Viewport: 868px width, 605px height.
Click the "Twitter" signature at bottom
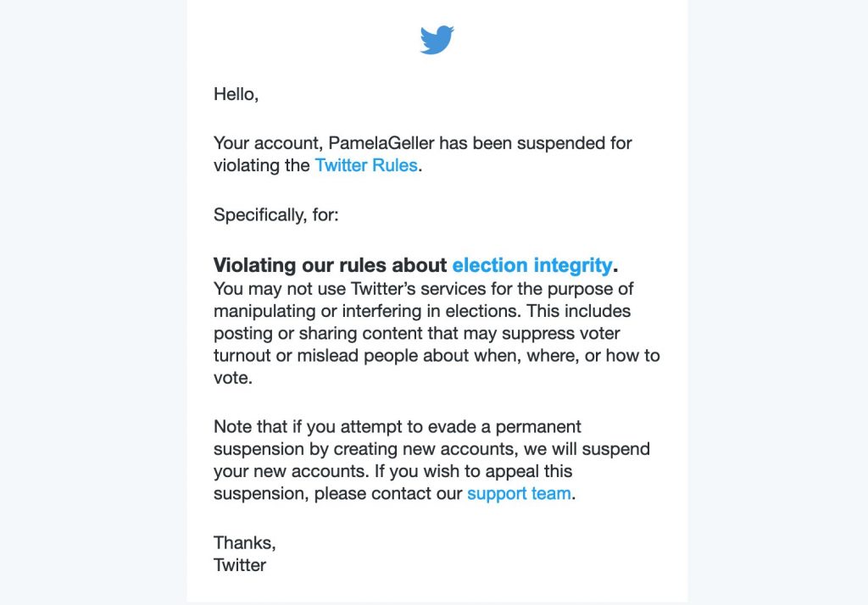(240, 564)
